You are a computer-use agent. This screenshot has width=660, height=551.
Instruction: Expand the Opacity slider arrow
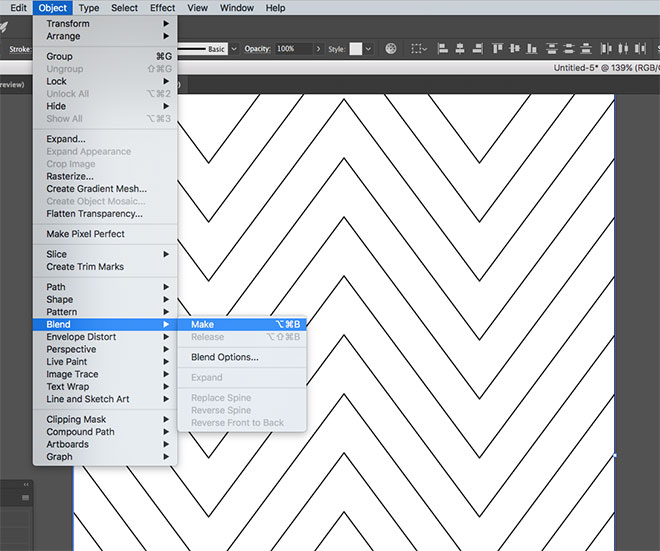(x=317, y=48)
